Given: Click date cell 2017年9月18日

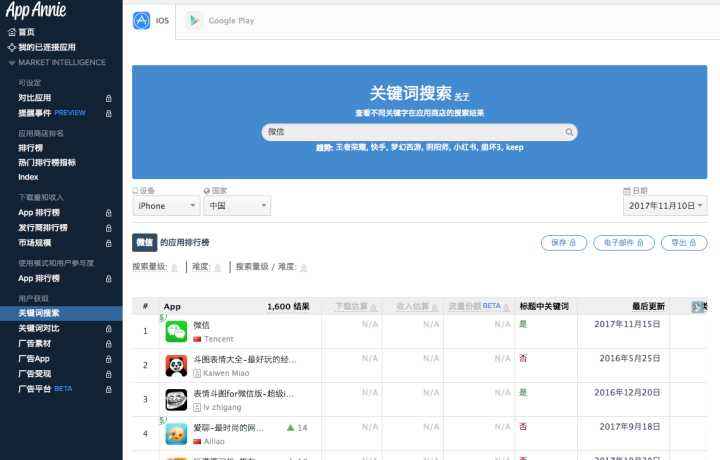Looking at the screenshot, I should point(630,426).
